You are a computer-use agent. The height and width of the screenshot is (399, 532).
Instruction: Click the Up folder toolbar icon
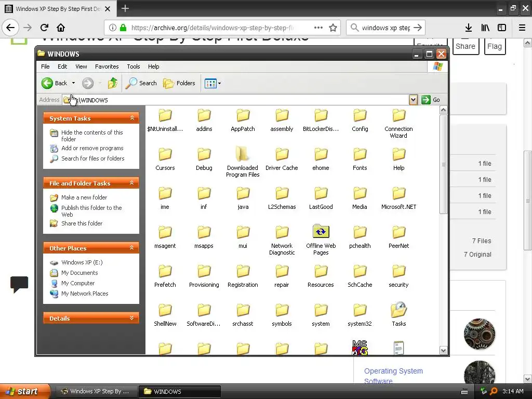click(x=113, y=83)
